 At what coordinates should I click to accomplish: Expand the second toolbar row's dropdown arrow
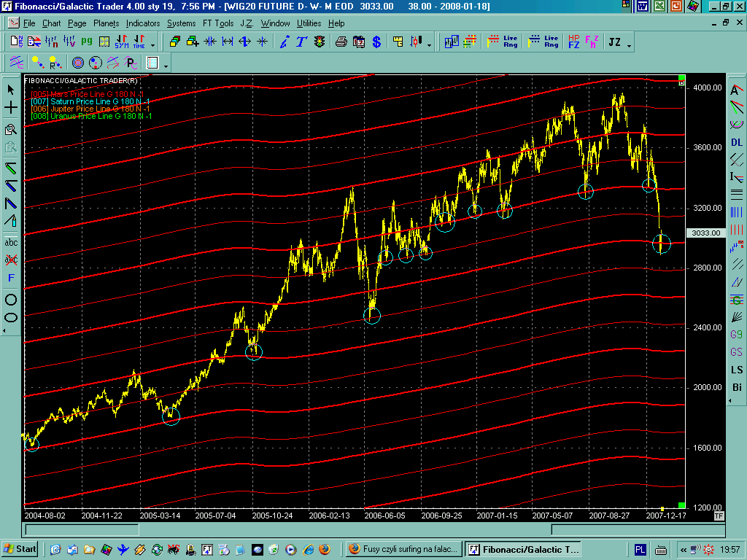[x=166, y=66]
